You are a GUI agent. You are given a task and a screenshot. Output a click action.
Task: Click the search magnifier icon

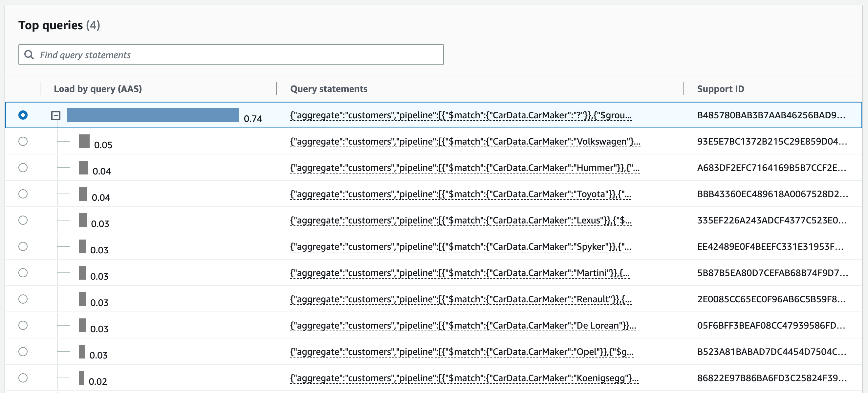(x=29, y=55)
